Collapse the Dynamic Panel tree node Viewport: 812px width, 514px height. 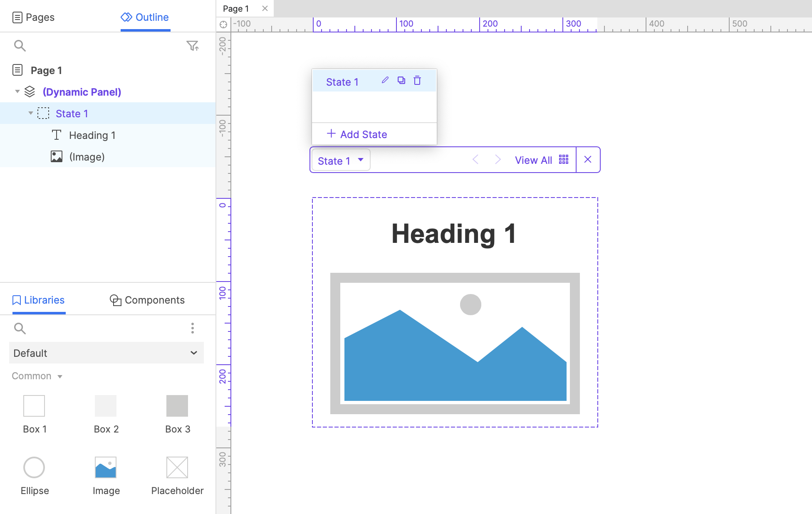coord(17,91)
